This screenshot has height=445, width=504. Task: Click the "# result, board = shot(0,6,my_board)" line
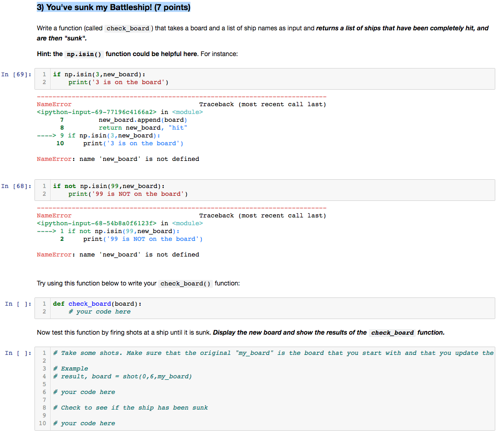point(122,377)
